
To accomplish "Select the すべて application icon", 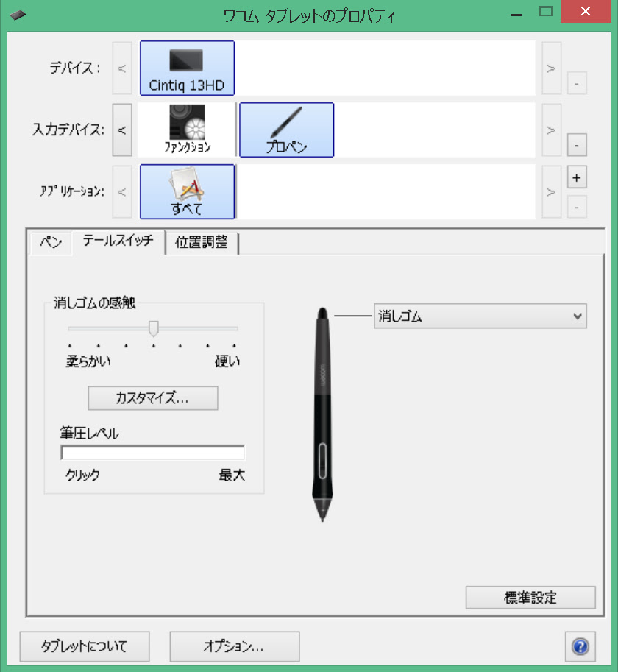I will [x=187, y=191].
